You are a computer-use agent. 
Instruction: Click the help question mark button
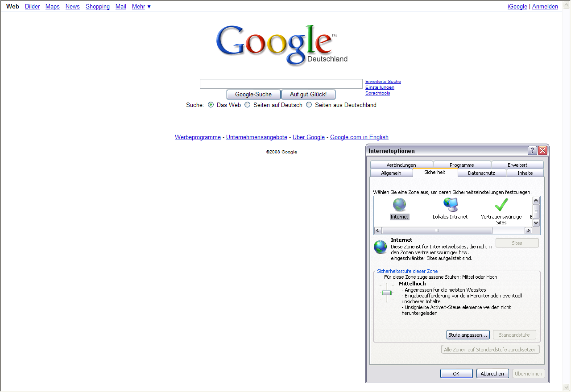pyautogui.click(x=532, y=151)
